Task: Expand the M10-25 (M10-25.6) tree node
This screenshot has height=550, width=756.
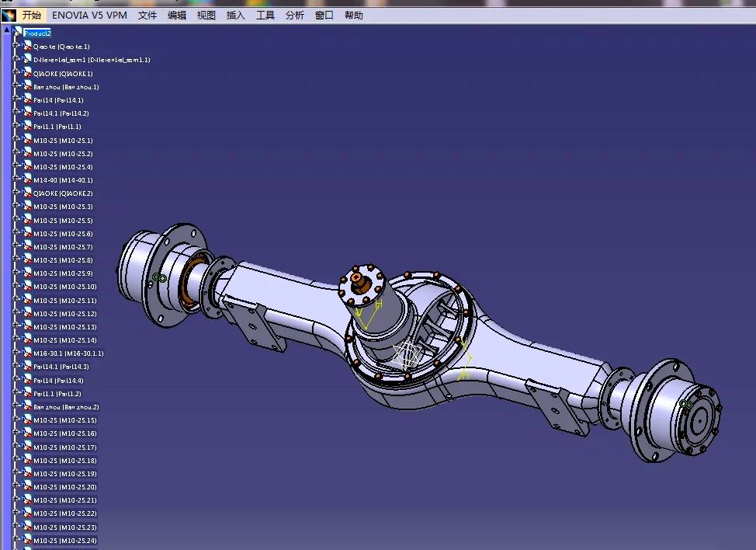Action: pyautogui.click(x=16, y=232)
